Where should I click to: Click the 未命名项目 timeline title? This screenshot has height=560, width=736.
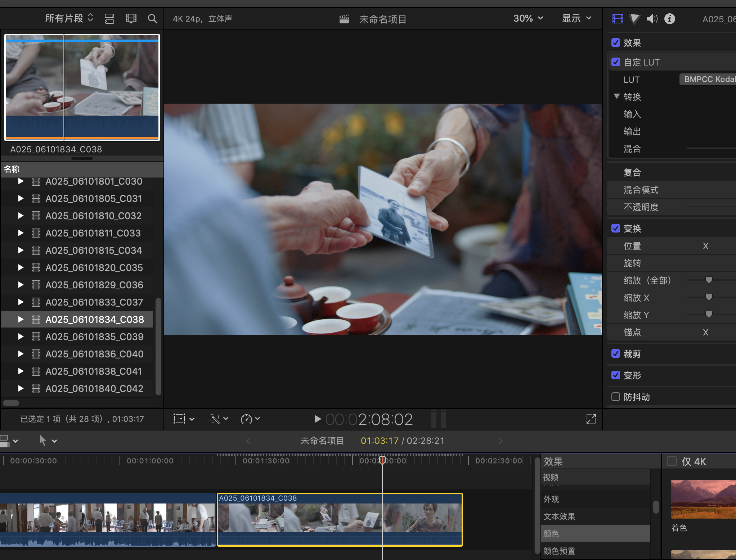point(322,441)
